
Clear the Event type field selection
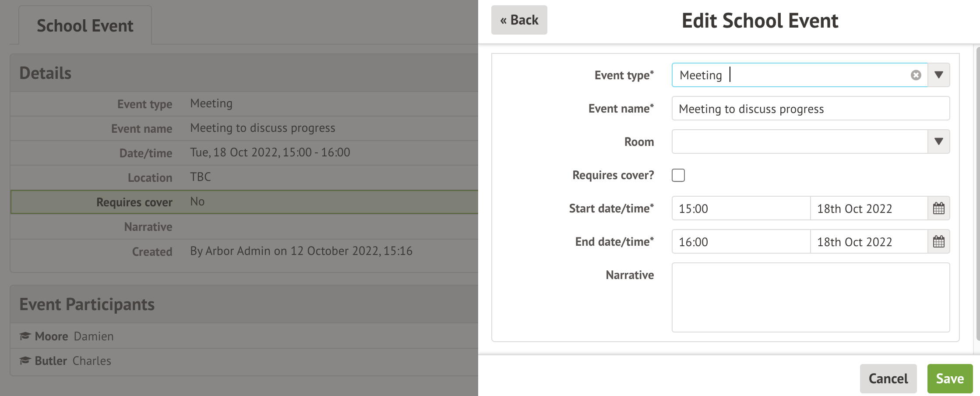point(916,75)
